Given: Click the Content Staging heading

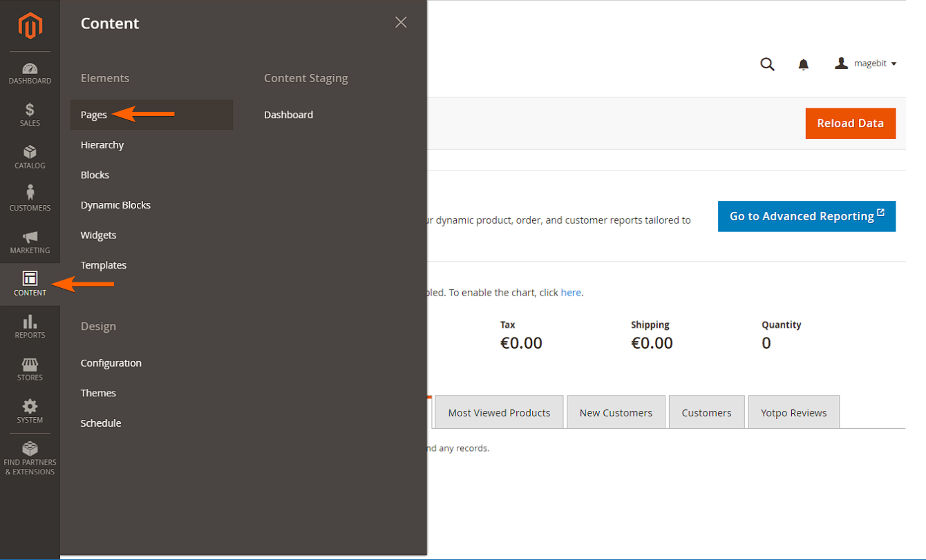Looking at the screenshot, I should coord(306,78).
